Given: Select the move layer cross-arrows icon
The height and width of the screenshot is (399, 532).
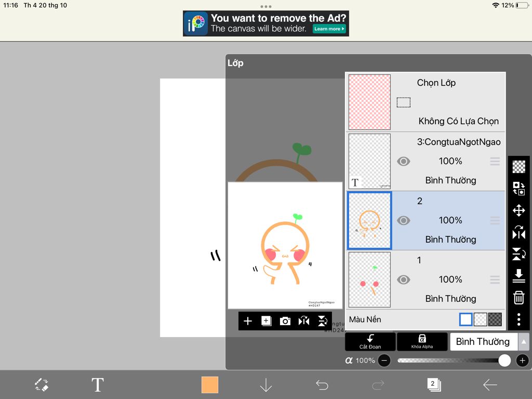Looking at the screenshot, I should click(519, 210).
